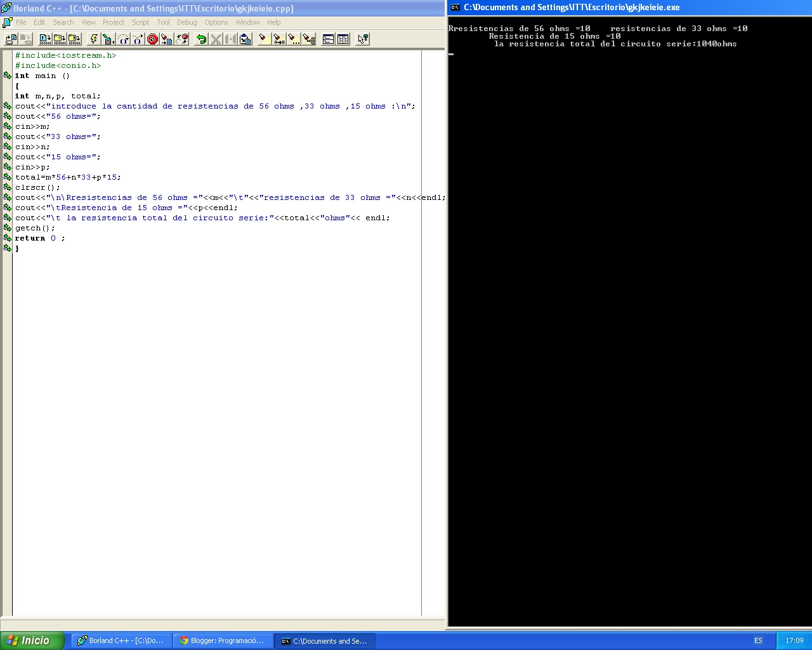Toggle a breakpoint marker on the getch line

click(x=6, y=228)
